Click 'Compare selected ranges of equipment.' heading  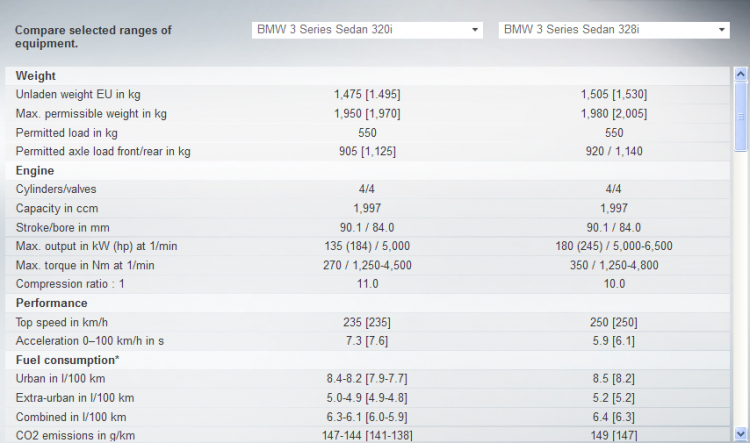(93, 37)
